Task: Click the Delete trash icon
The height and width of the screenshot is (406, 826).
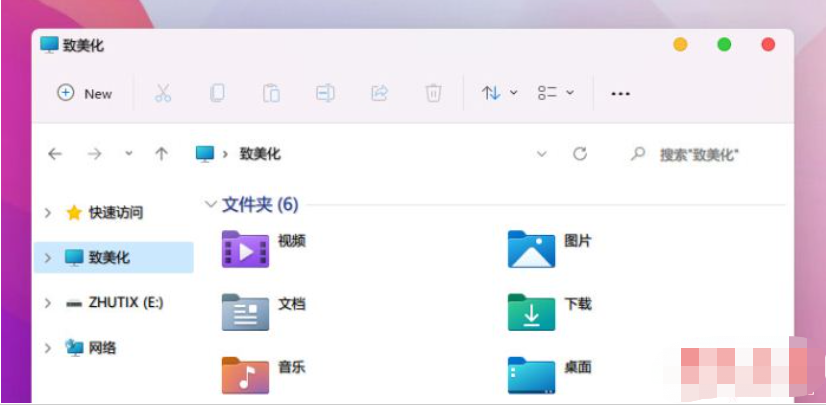Action: pyautogui.click(x=433, y=93)
